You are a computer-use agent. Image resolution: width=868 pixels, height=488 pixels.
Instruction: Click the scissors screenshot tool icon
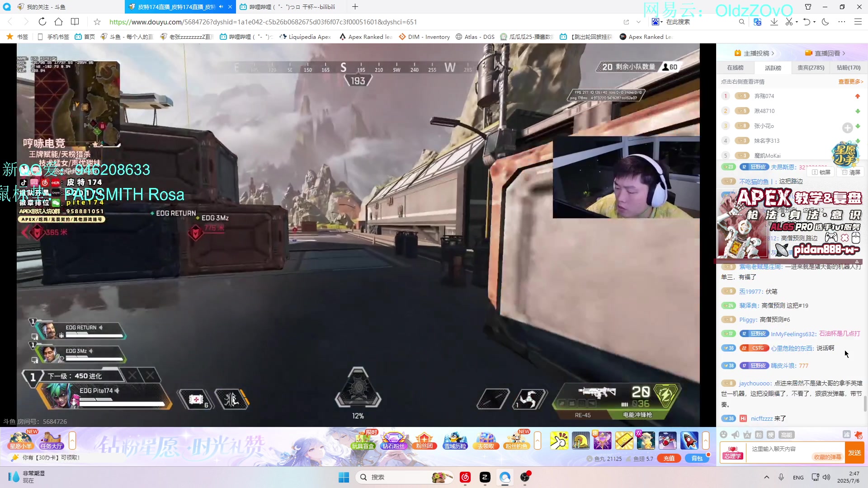pos(789,22)
